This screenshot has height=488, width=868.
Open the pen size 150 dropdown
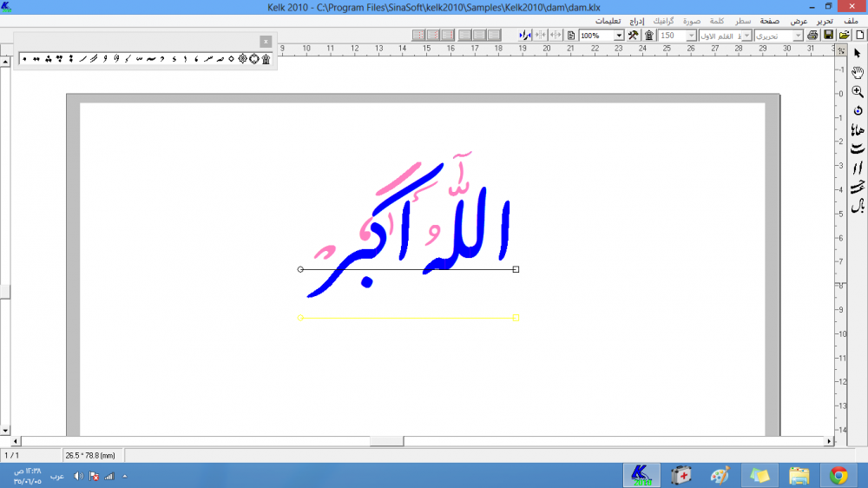coord(691,36)
